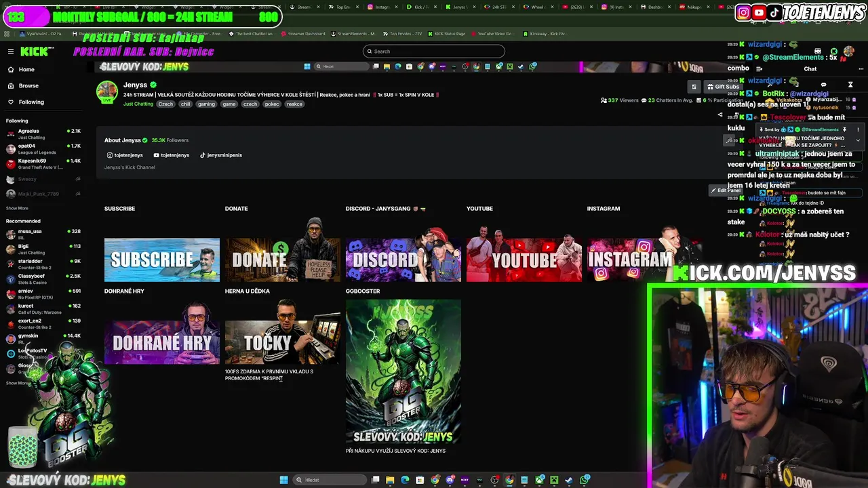This screenshot has width=868, height=488.
Task: Open the tojetenjenys Instagram link
Action: [x=125, y=155]
